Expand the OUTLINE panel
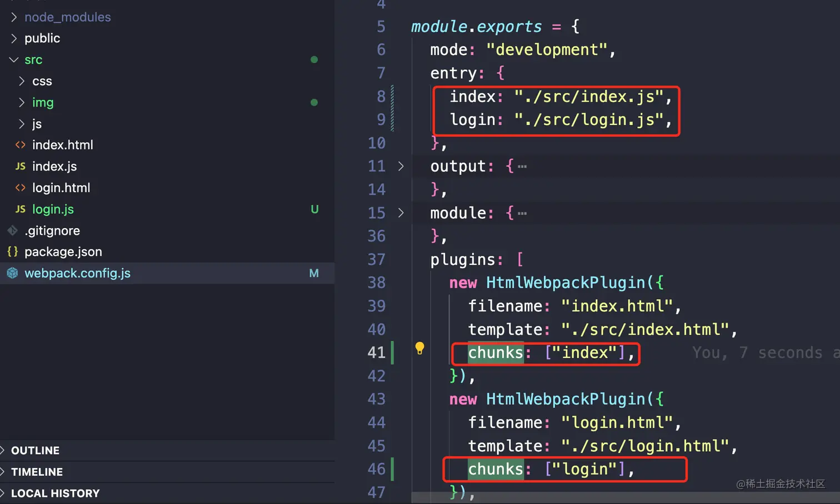 tap(3, 450)
